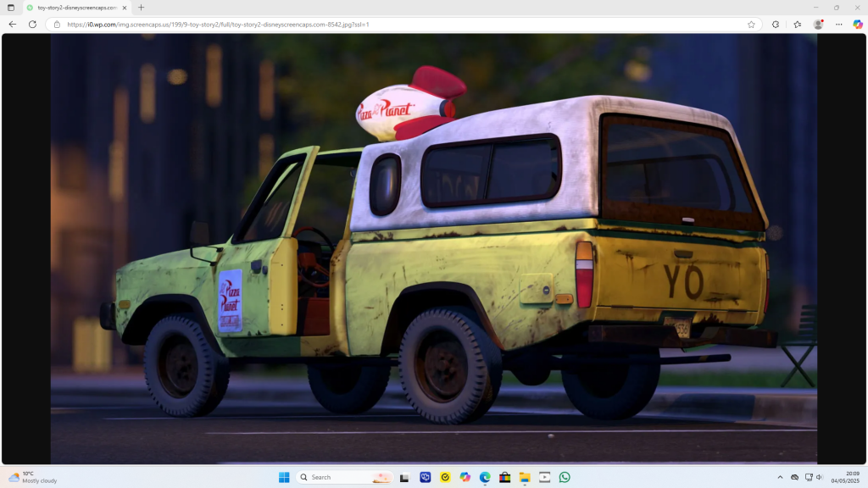Toggle the volume speaker icon in tray
This screenshot has width=868, height=488.
pyautogui.click(x=820, y=477)
